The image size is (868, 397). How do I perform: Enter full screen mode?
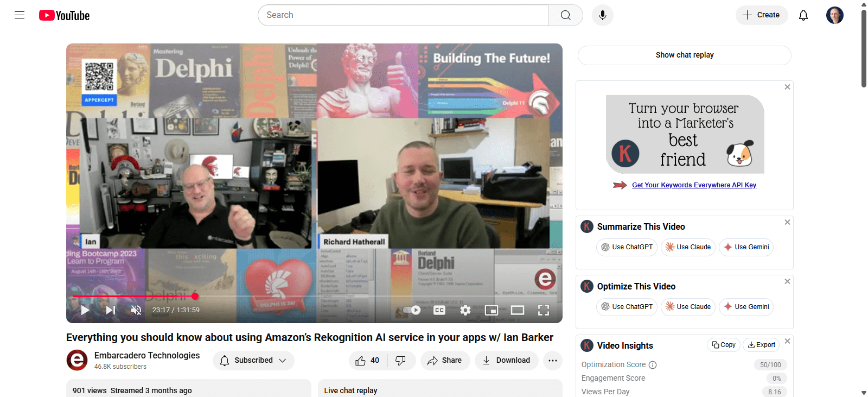[x=544, y=310]
